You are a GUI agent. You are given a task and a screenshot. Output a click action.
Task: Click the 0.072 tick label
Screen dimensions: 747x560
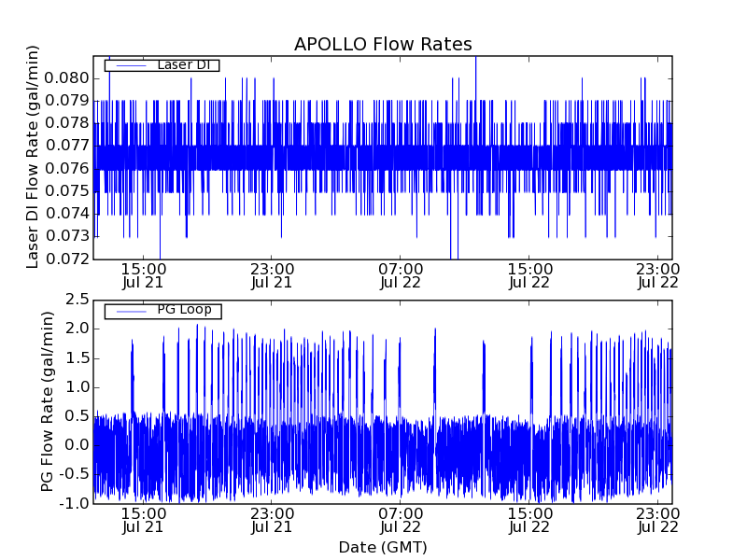point(66,259)
